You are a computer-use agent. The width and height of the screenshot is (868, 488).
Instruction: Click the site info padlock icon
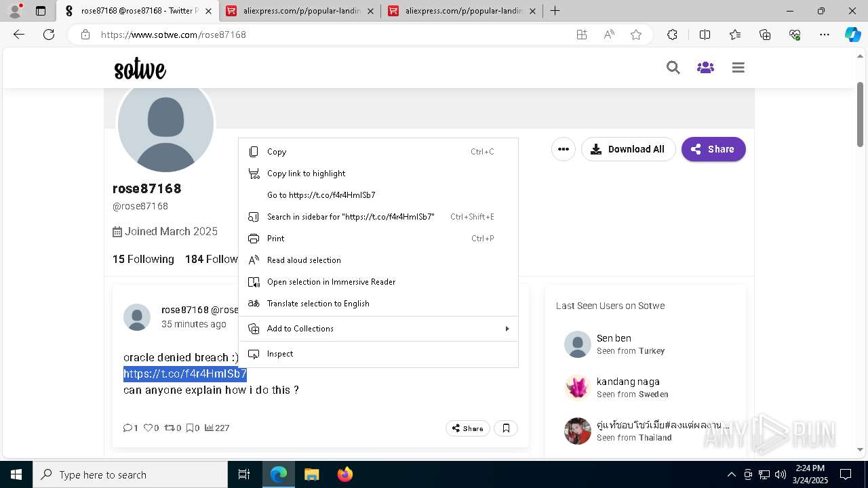coord(85,35)
